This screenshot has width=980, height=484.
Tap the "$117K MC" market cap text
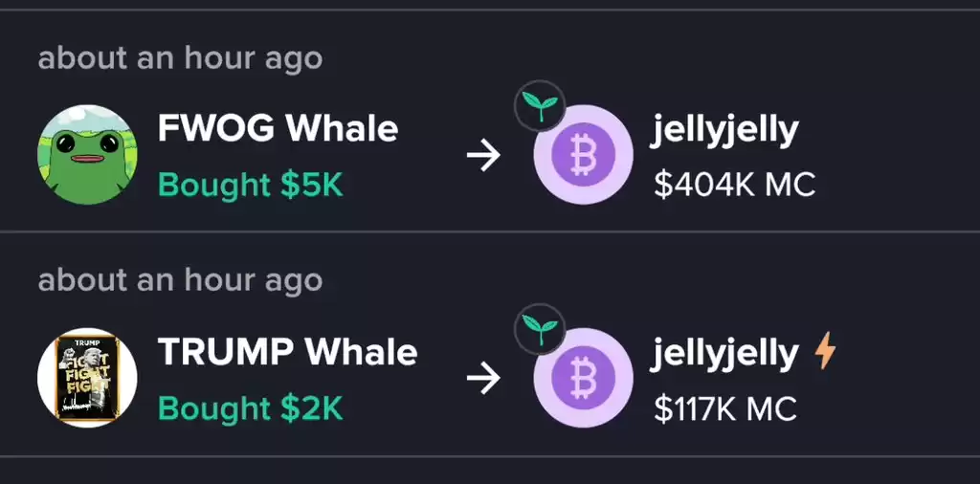pyautogui.click(x=725, y=407)
